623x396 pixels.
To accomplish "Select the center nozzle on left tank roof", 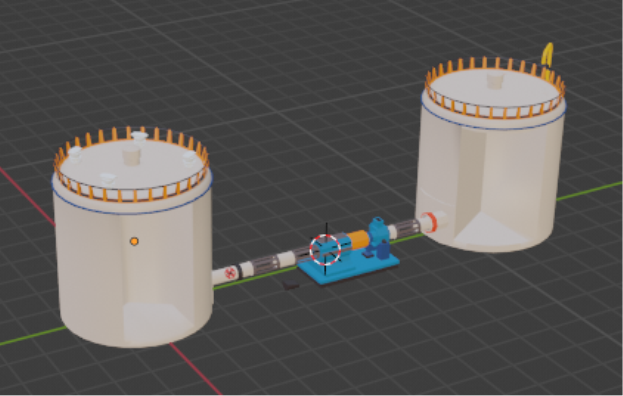I will point(132,155).
